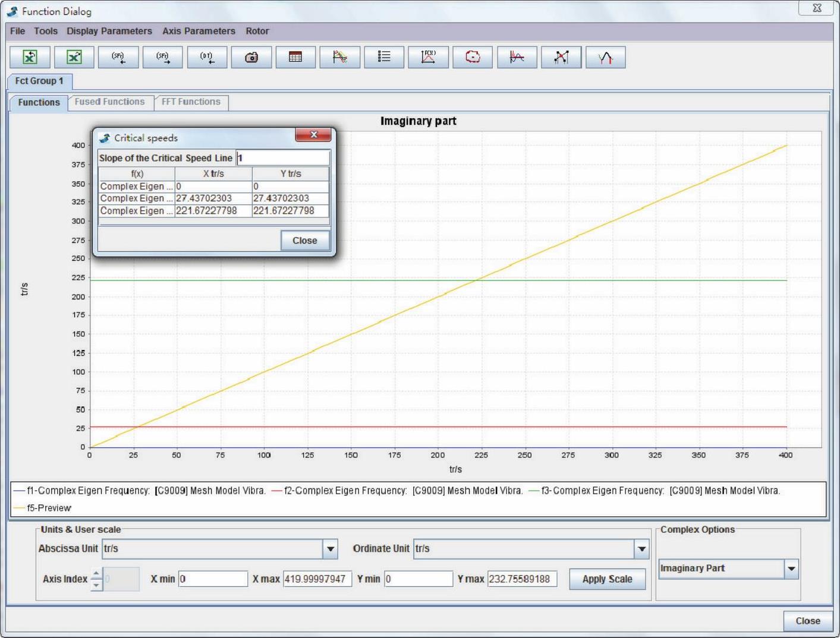Open the red calendar-style table icon
This screenshot has height=638, width=840.
pos(295,57)
